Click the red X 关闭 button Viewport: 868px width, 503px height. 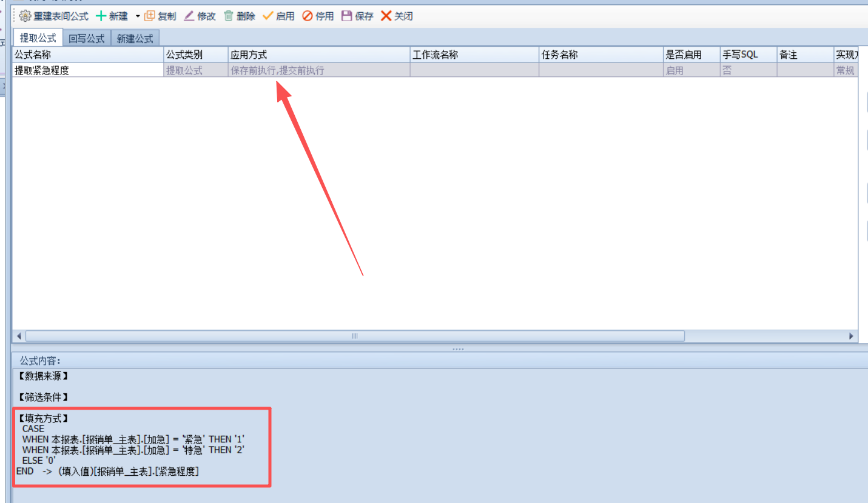tap(386, 16)
